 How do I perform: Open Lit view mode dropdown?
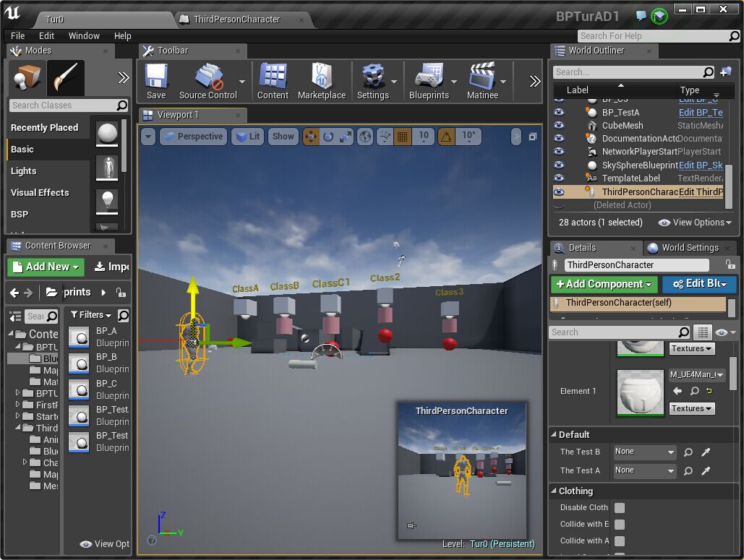coord(248,137)
